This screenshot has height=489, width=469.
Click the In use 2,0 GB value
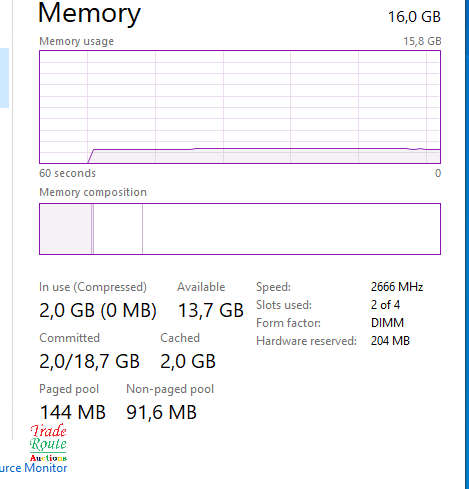click(98, 310)
